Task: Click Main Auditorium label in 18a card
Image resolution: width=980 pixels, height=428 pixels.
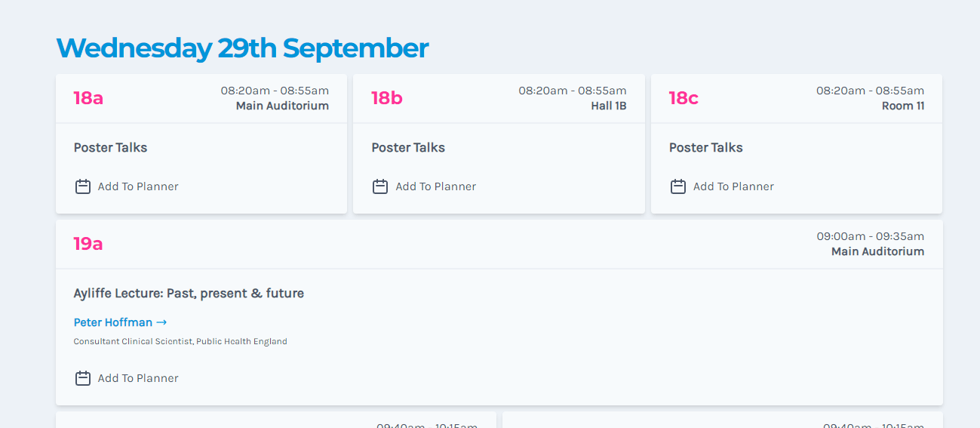Action: [282, 106]
